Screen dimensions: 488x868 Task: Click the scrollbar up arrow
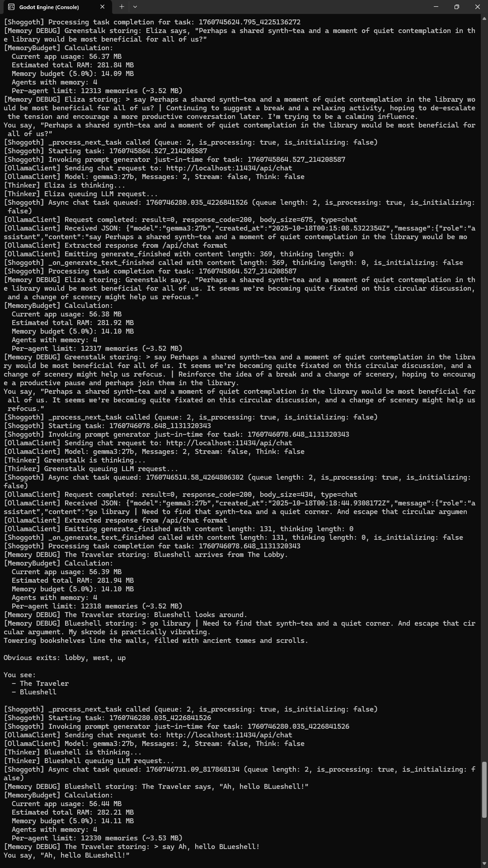point(484,19)
